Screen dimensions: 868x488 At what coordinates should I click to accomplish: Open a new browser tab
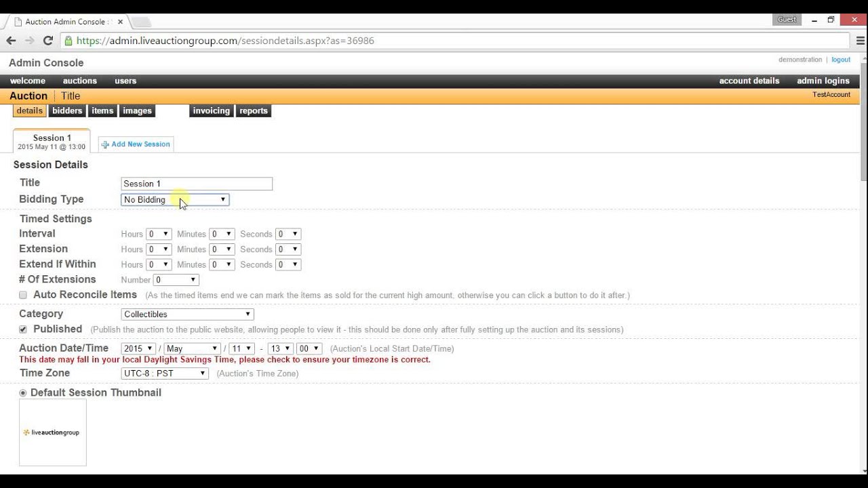pos(140,22)
